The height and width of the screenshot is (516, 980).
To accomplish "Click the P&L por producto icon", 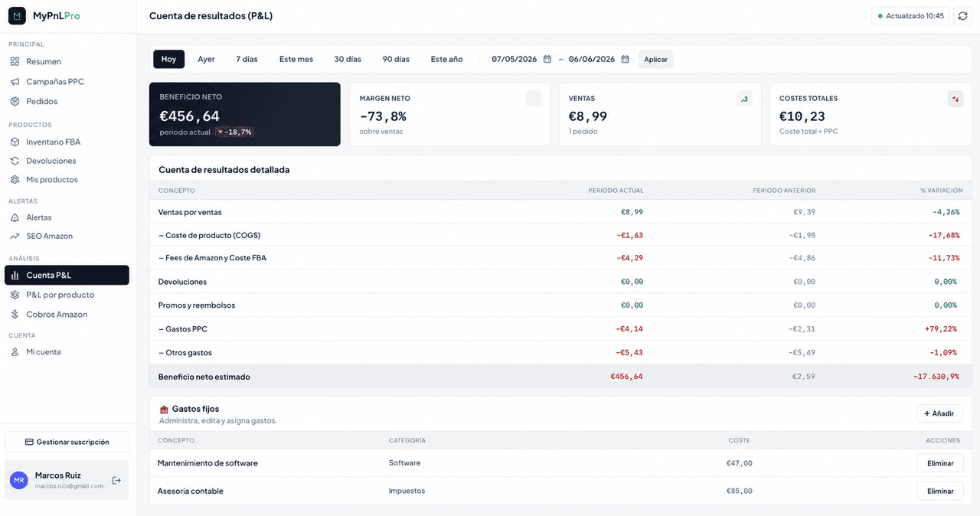I will point(15,295).
